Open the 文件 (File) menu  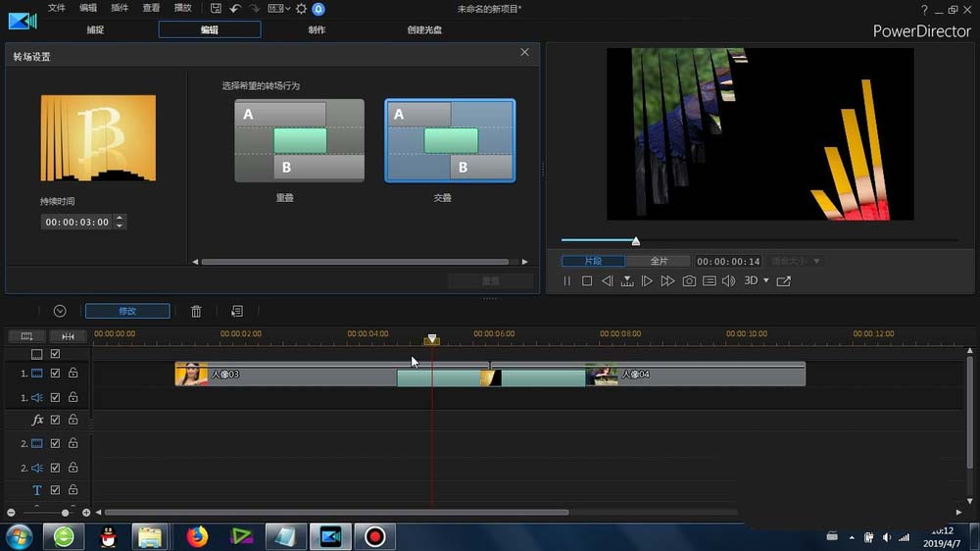tap(57, 8)
